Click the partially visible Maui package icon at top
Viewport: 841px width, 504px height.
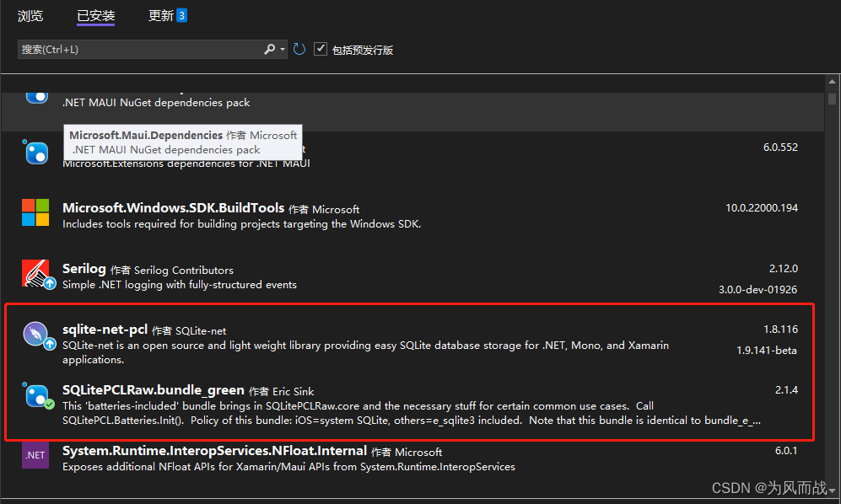pos(36,97)
